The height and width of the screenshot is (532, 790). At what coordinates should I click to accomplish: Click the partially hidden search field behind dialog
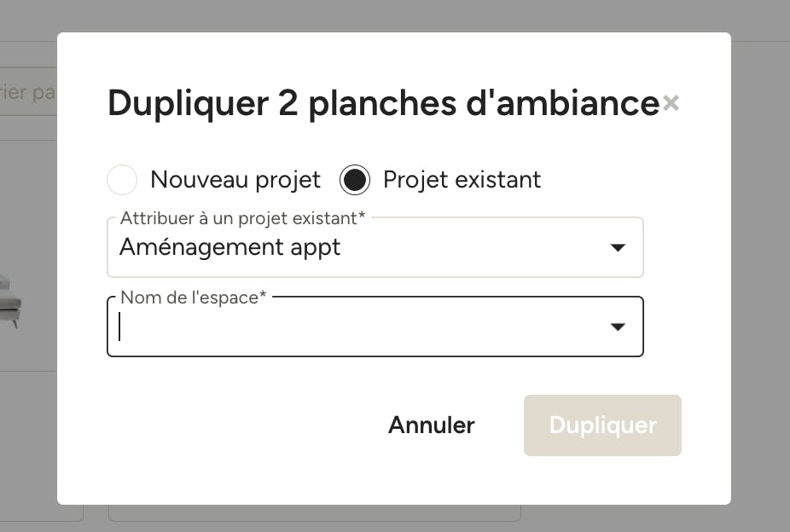27,91
